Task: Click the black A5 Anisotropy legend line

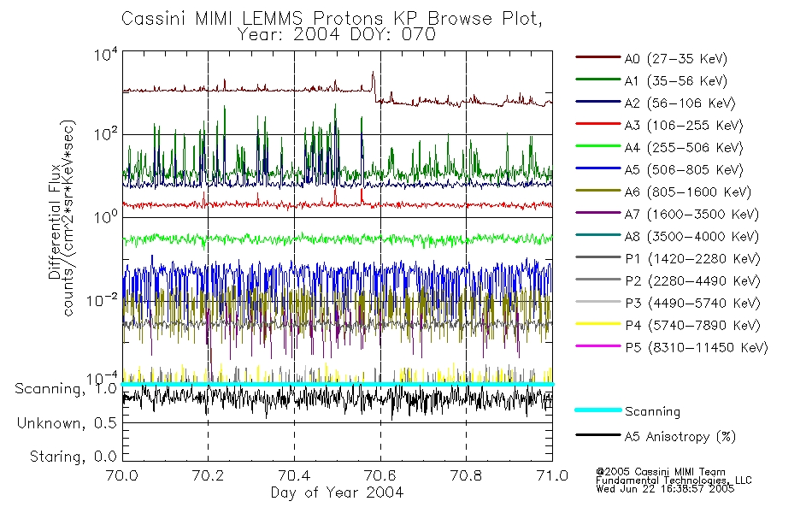Action: [x=598, y=435]
